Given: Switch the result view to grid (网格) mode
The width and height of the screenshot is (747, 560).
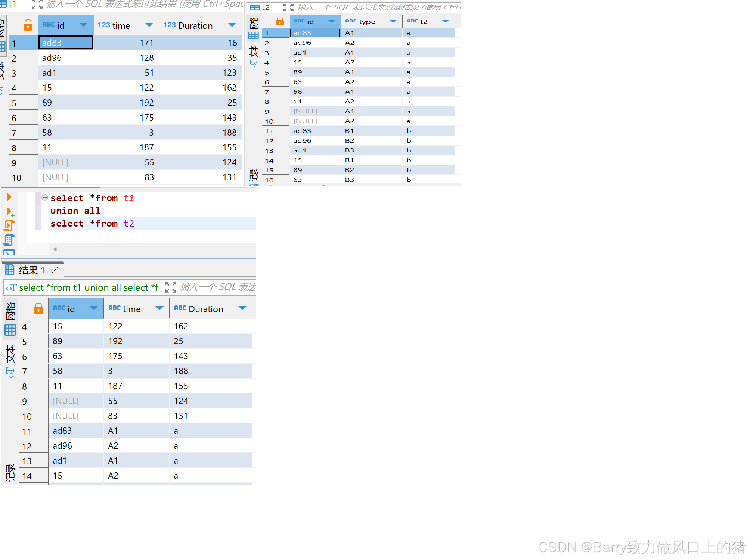Looking at the screenshot, I should click(x=10, y=320).
